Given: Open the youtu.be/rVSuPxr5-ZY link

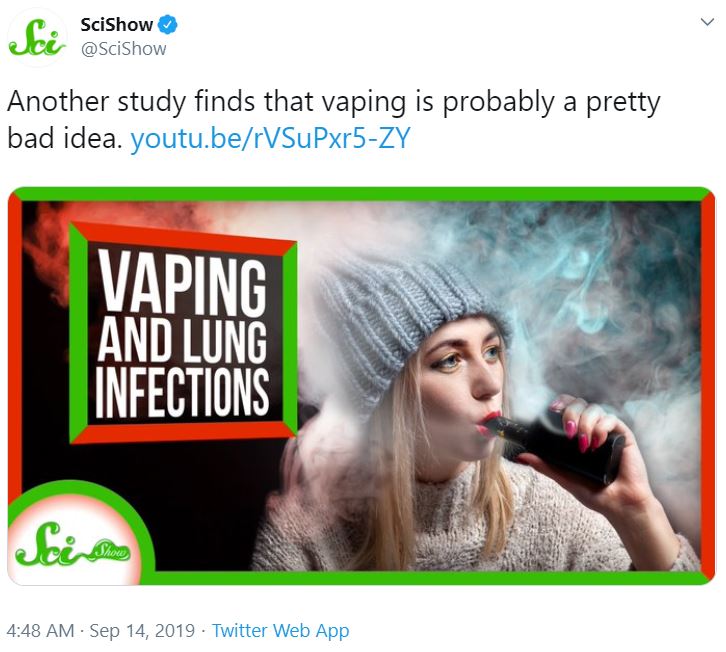Looking at the screenshot, I should pos(270,138).
